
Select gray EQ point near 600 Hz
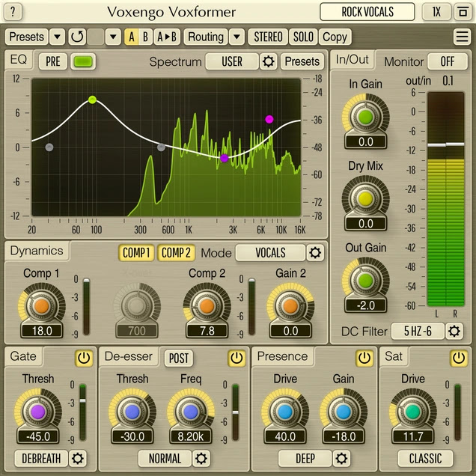[x=161, y=147]
